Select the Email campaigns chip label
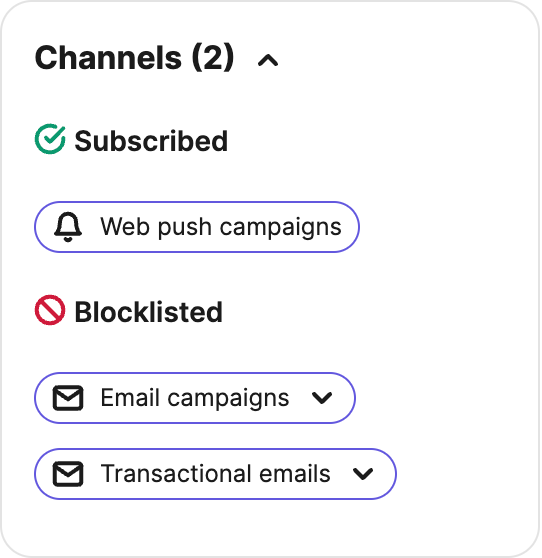The image size is (542, 558). 195,398
